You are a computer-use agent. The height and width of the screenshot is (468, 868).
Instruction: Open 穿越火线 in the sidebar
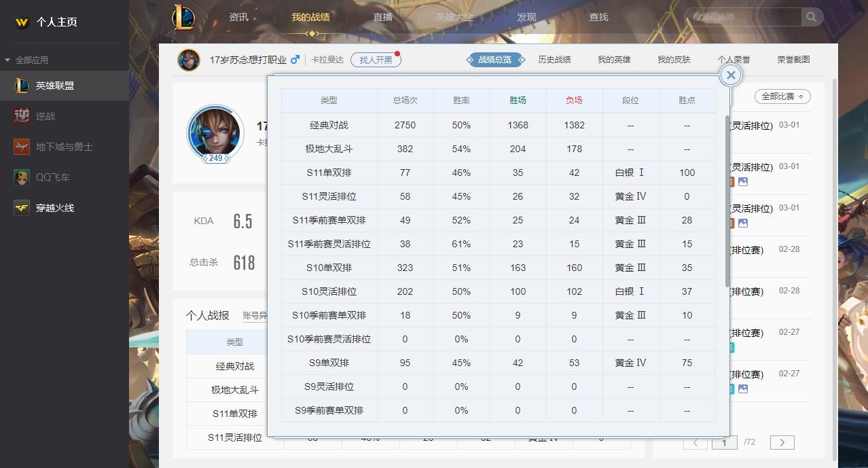[x=65, y=208]
